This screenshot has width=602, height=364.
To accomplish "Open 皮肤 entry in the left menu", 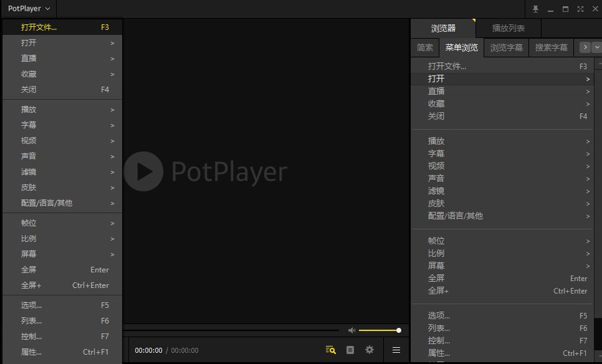I will pyautogui.click(x=62, y=188).
